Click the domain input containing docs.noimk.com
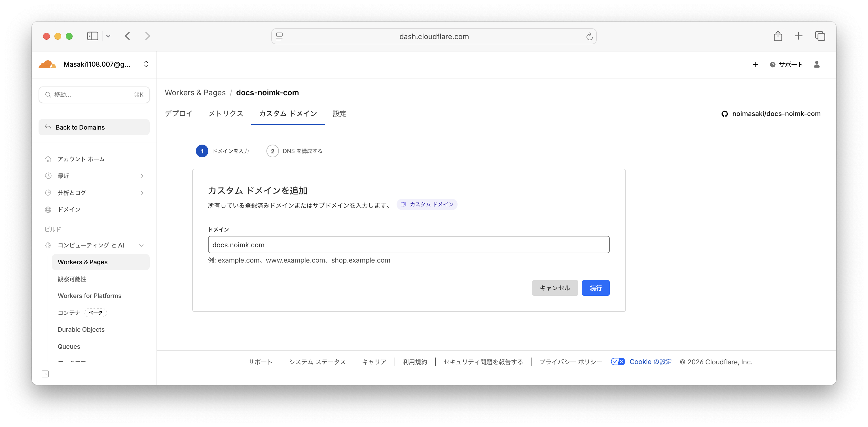 [x=409, y=245]
